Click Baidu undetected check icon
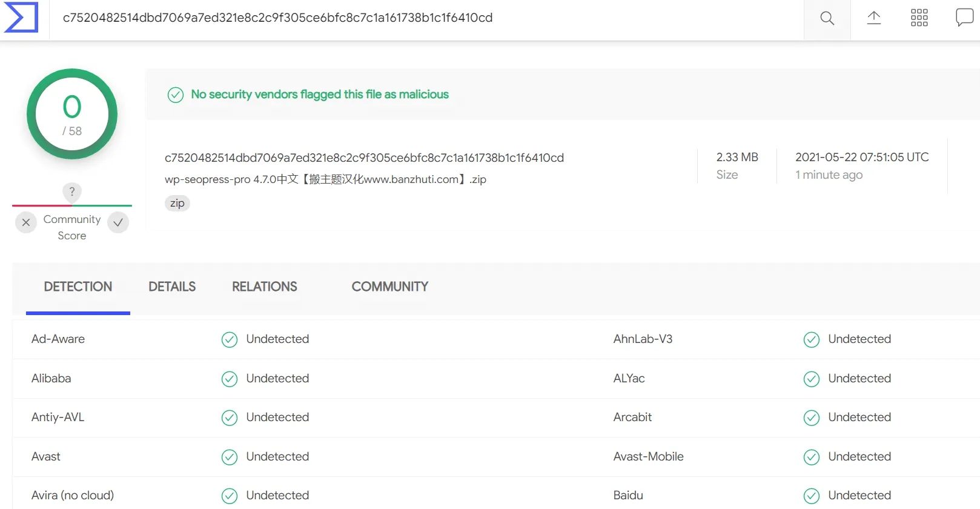 812,496
